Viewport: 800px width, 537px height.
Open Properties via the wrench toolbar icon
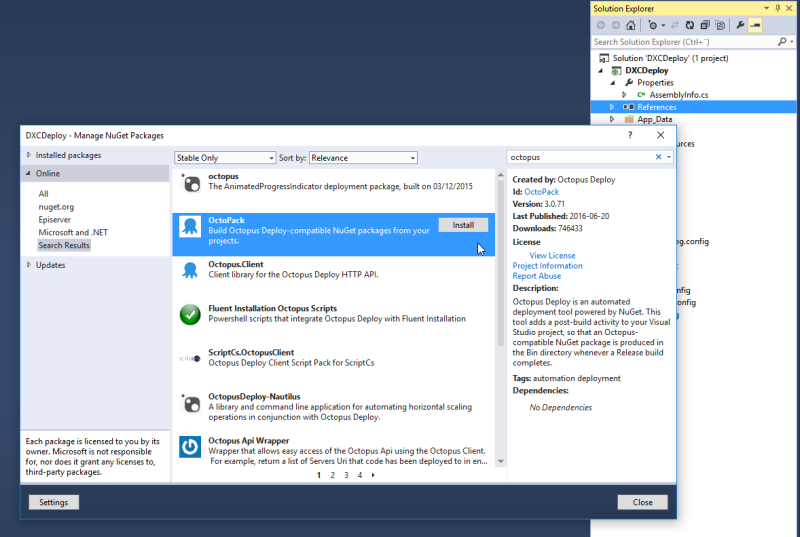741,25
